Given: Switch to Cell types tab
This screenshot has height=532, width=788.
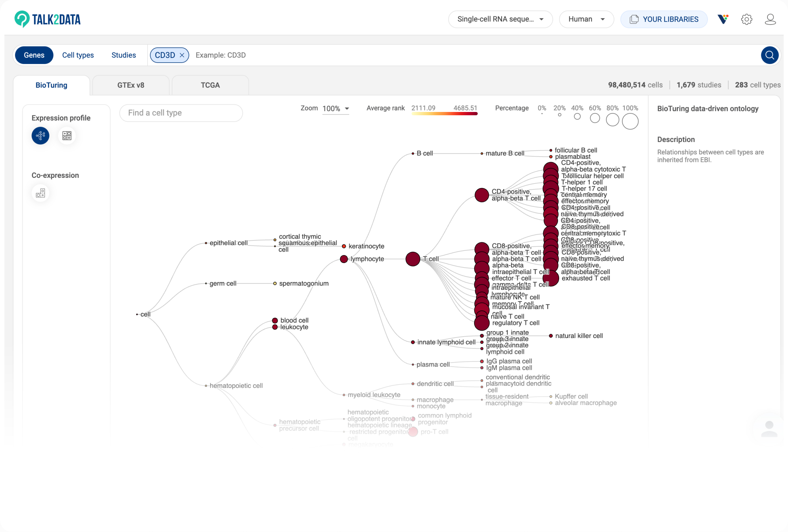Looking at the screenshot, I should pos(78,55).
